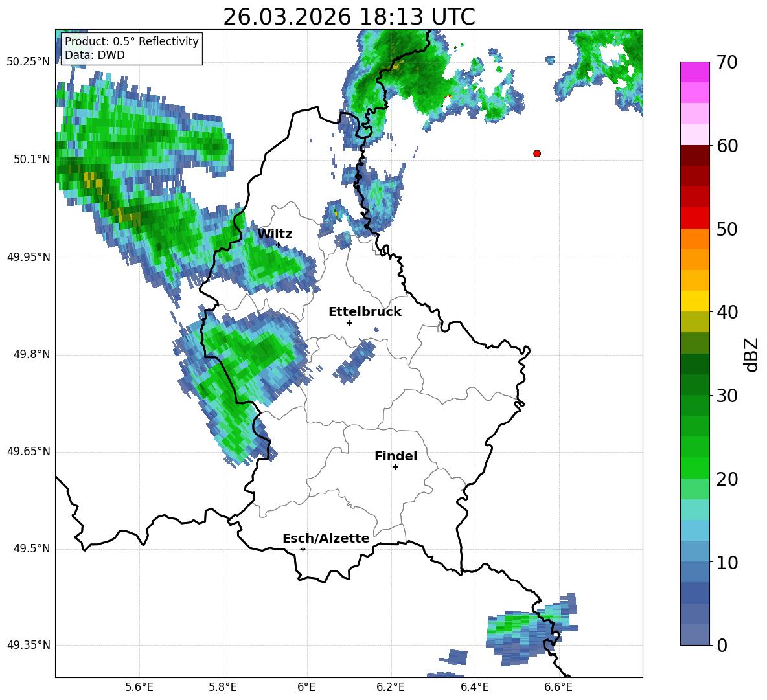This screenshot has width=767, height=700.
Task: Click the colorbar tick value 70
Action: click(x=727, y=63)
